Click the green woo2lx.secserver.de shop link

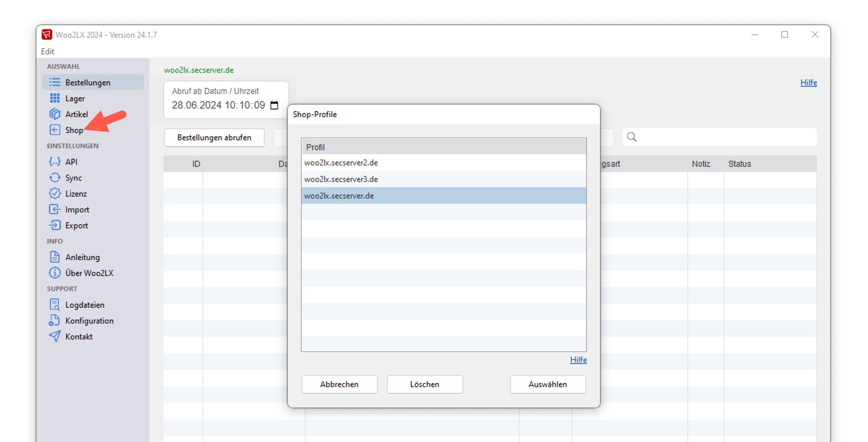point(199,70)
